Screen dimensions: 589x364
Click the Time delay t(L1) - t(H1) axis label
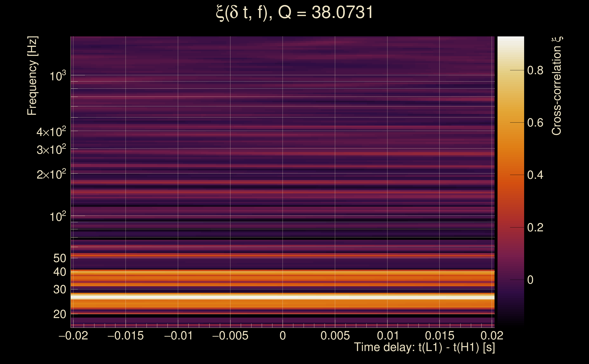click(x=424, y=347)
